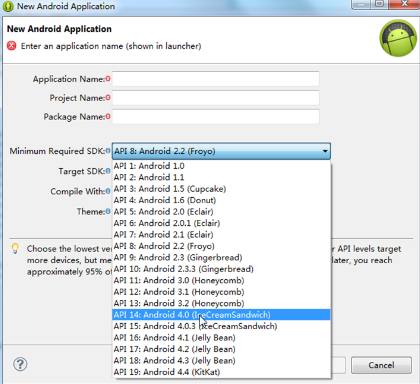Pick API 17: Android 4.2 (Jelly Bean)

221,349
